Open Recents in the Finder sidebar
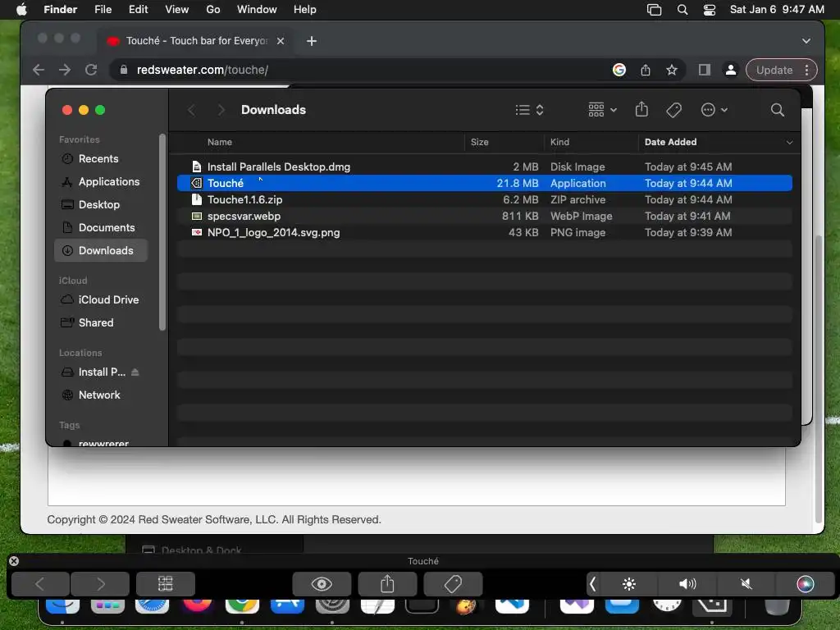840x630 pixels. pyautogui.click(x=98, y=158)
